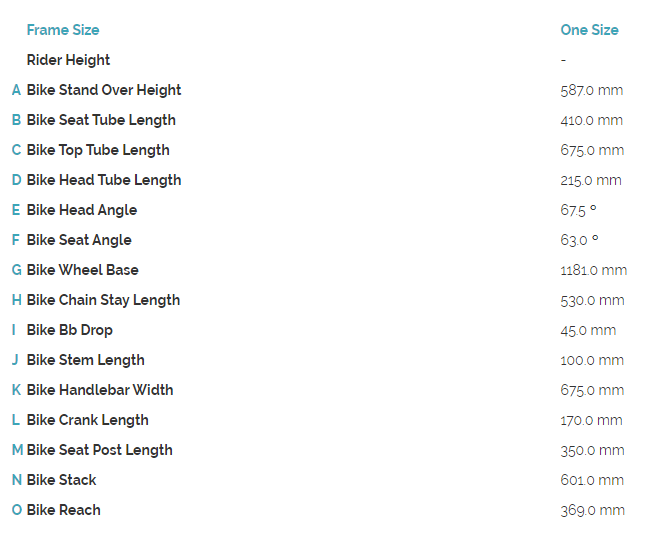Select the Bike Handlebar Width label
The width and height of the screenshot is (647, 537).
click(x=100, y=390)
